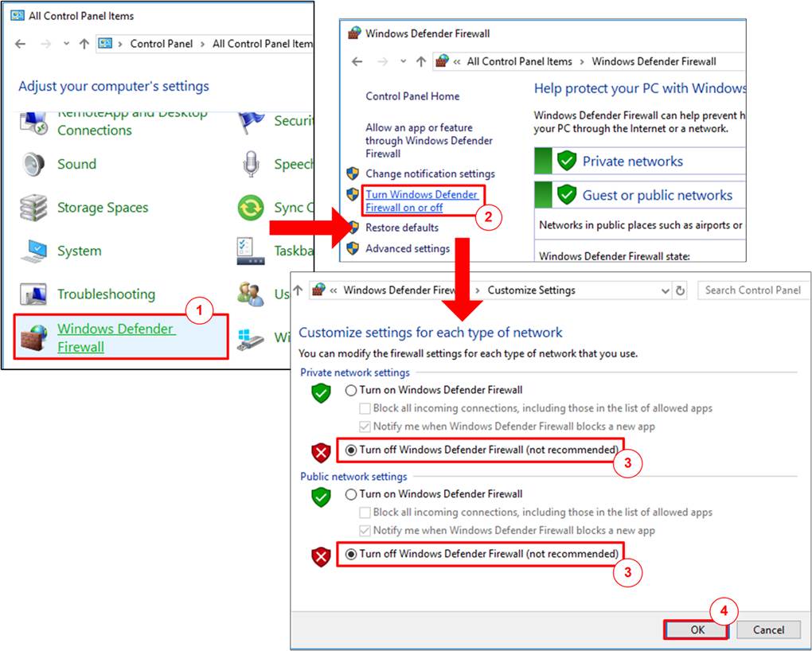Click the RemoteApp and Desktop Connections icon
Image resolution: width=812 pixels, height=651 pixels.
34,124
